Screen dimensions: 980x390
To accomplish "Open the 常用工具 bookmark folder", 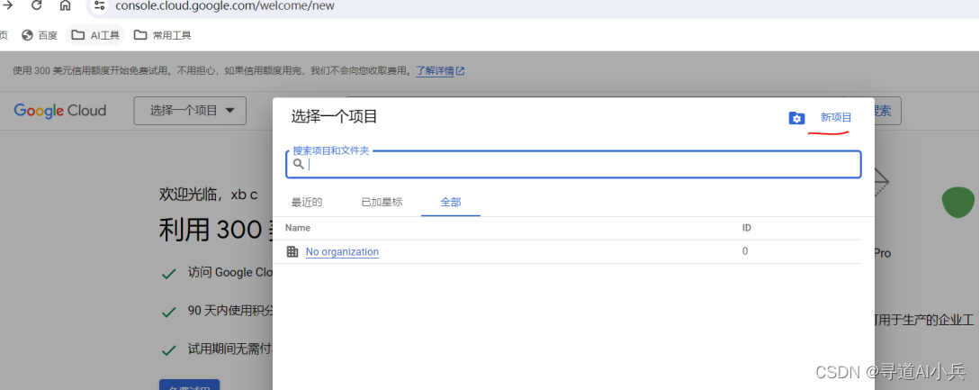I will coord(163,35).
